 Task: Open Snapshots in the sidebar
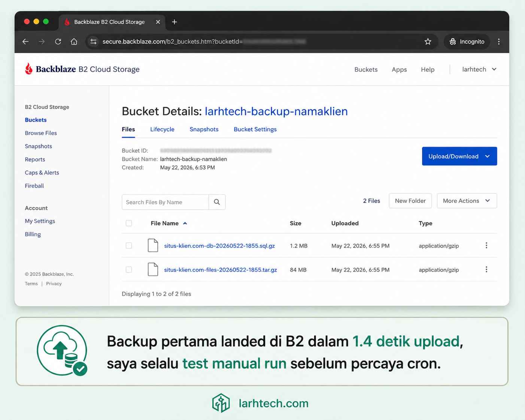tap(38, 146)
